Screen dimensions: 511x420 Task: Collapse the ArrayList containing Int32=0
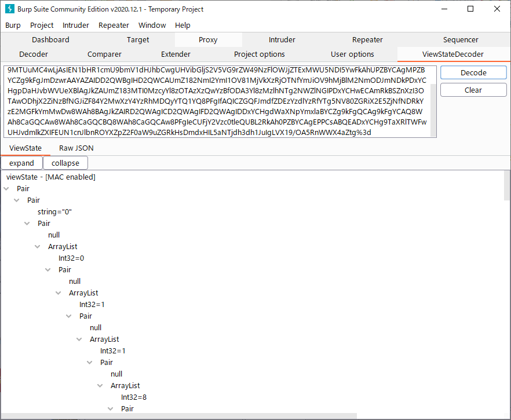tap(38, 247)
